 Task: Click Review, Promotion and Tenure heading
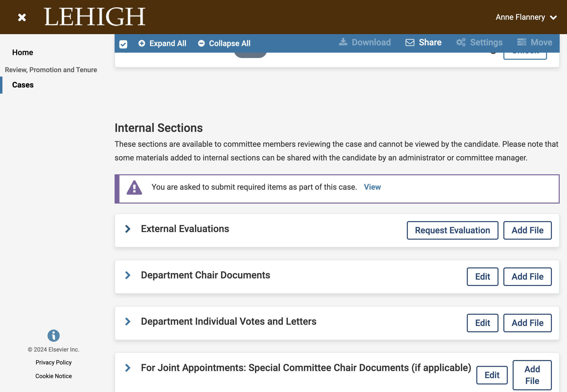(51, 70)
